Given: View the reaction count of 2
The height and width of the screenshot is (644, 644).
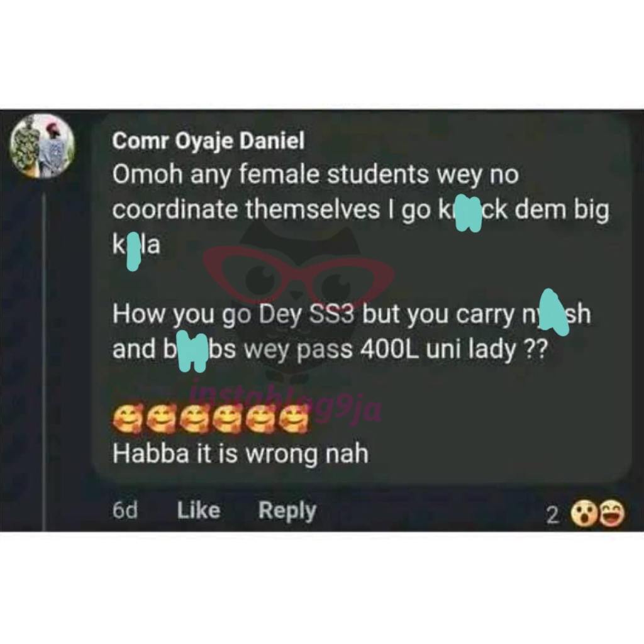Looking at the screenshot, I should pos(552,516).
